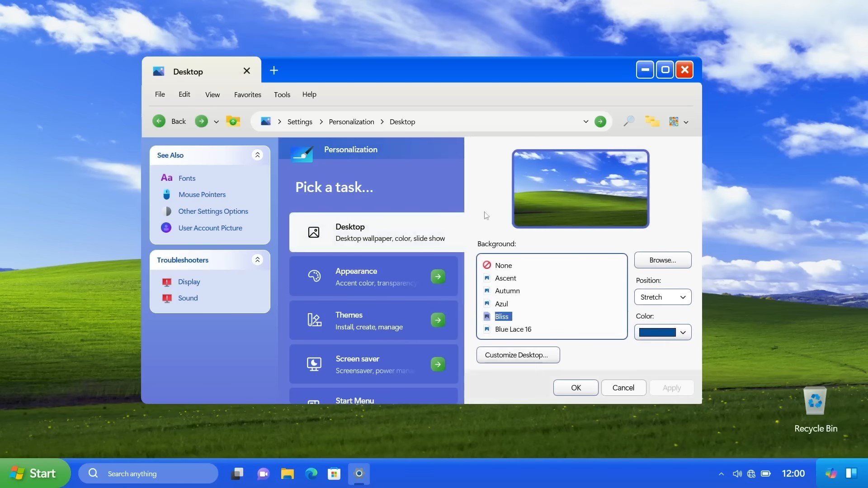
Task: Click the Task View taskbar icon
Action: pos(237,474)
